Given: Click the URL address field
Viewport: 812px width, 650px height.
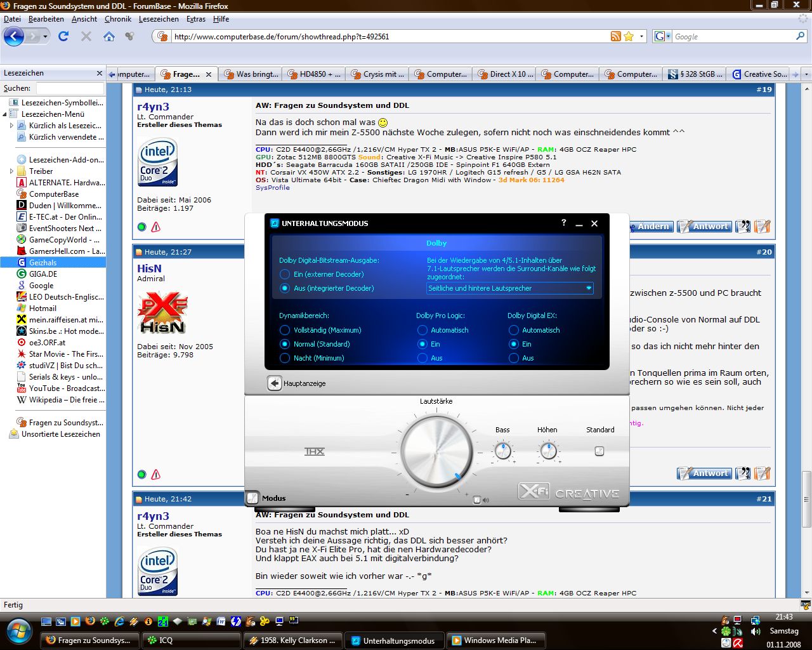Looking at the screenshot, I should pos(390,36).
